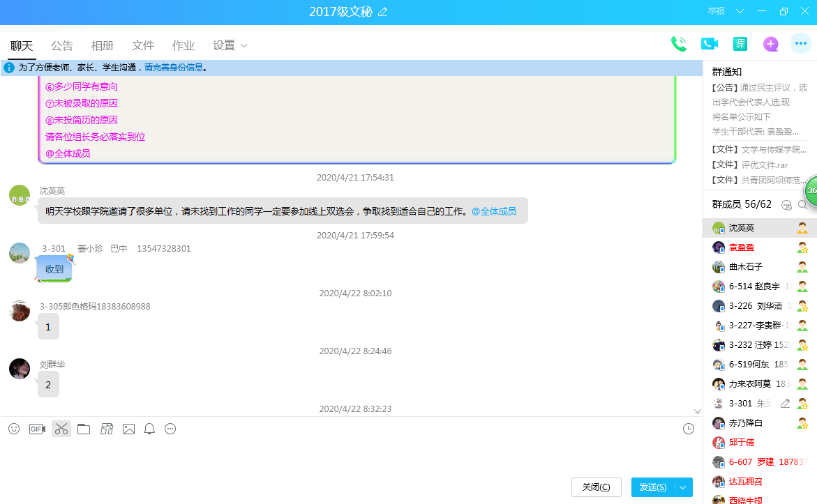Edit the group name with pencil icon
The height and width of the screenshot is (504, 817).
(382, 12)
